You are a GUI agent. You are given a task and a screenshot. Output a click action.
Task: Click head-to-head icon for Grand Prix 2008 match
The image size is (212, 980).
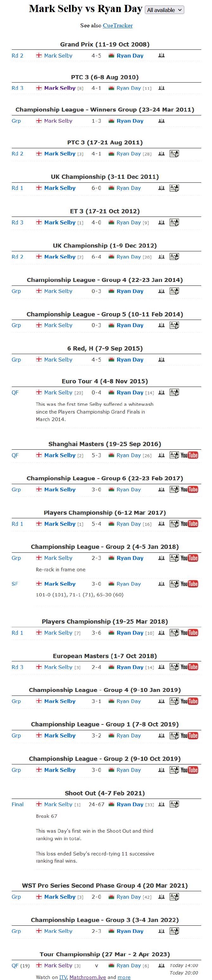click(161, 56)
